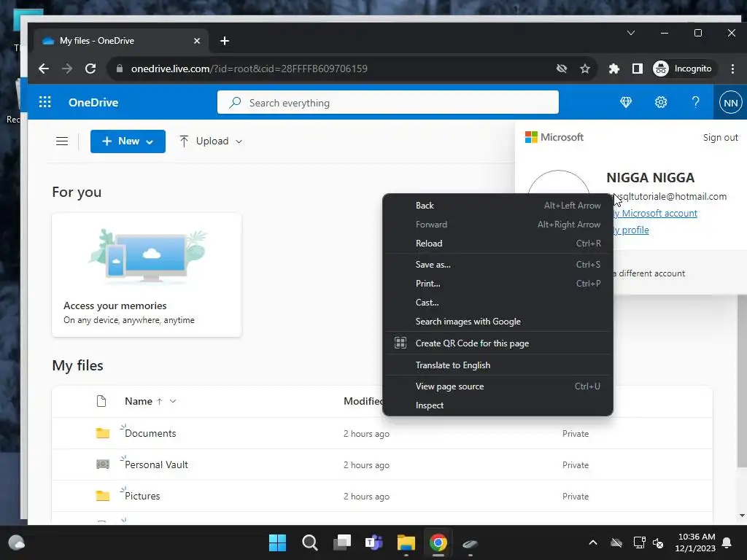Image resolution: width=747 pixels, height=560 pixels.
Task: Select View page source
Action: coord(498,386)
